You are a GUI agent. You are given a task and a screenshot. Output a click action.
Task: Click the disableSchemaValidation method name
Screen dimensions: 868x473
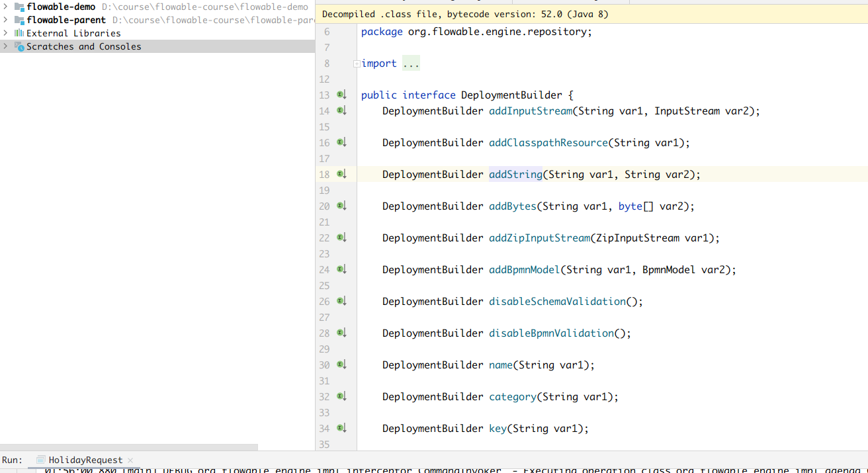557,302
